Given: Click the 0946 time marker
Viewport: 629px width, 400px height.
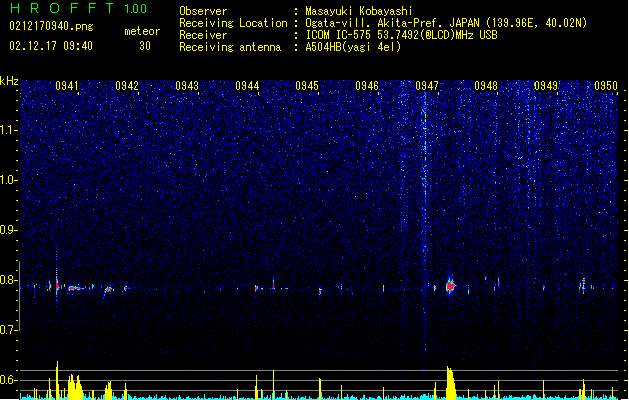Looking at the screenshot, I should pyautogui.click(x=367, y=86).
